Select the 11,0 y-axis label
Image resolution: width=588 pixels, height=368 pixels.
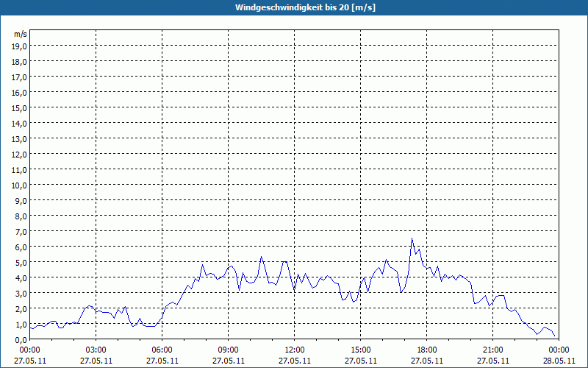[21, 170]
